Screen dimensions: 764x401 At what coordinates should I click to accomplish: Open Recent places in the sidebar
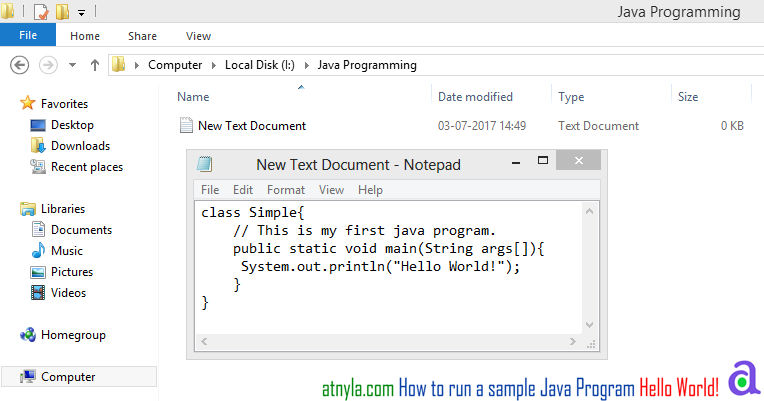coord(87,167)
